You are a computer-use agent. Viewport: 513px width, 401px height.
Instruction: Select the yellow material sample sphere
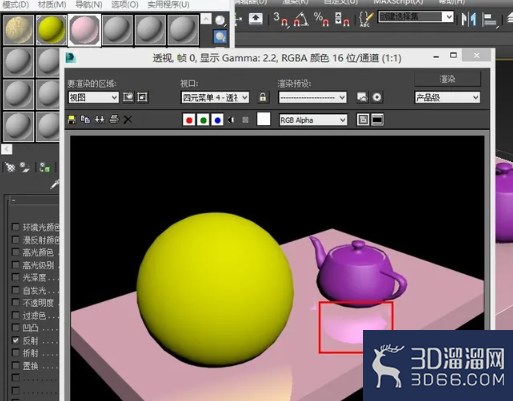click(x=51, y=30)
